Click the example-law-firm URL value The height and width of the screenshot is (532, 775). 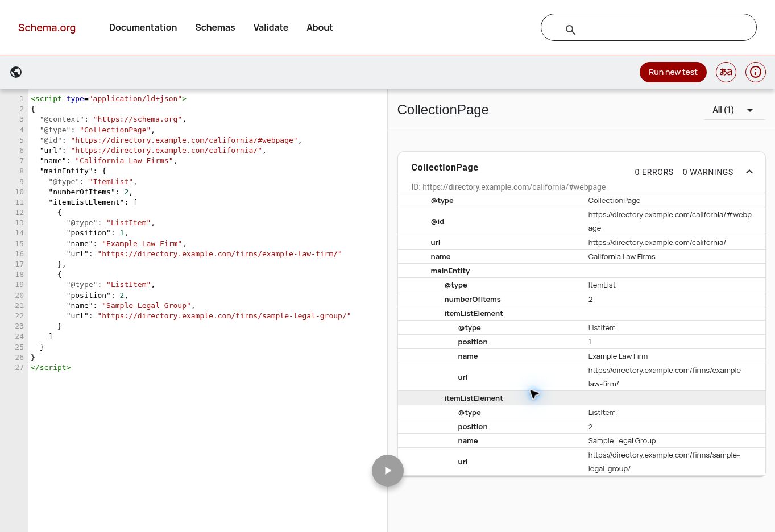[666, 377]
